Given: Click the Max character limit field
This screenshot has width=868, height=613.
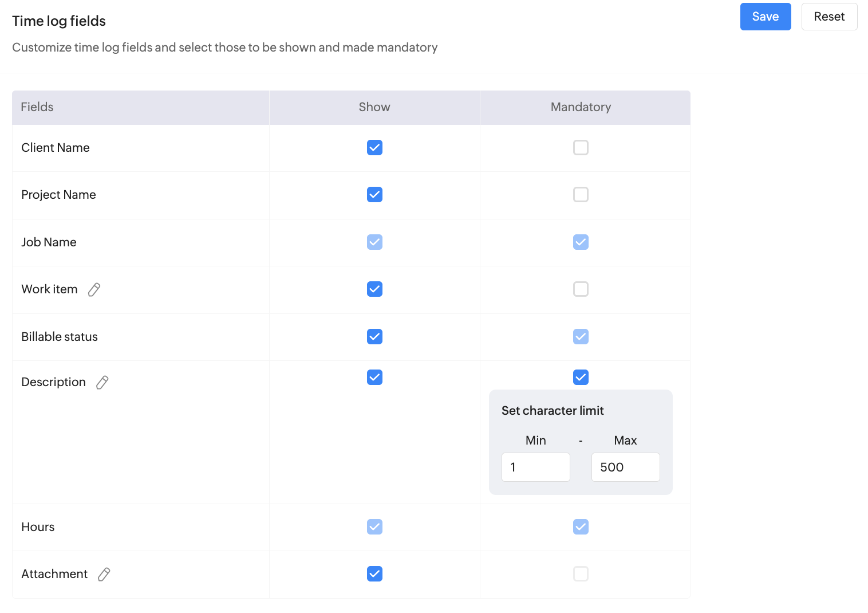Looking at the screenshot, I should [625, 467].
